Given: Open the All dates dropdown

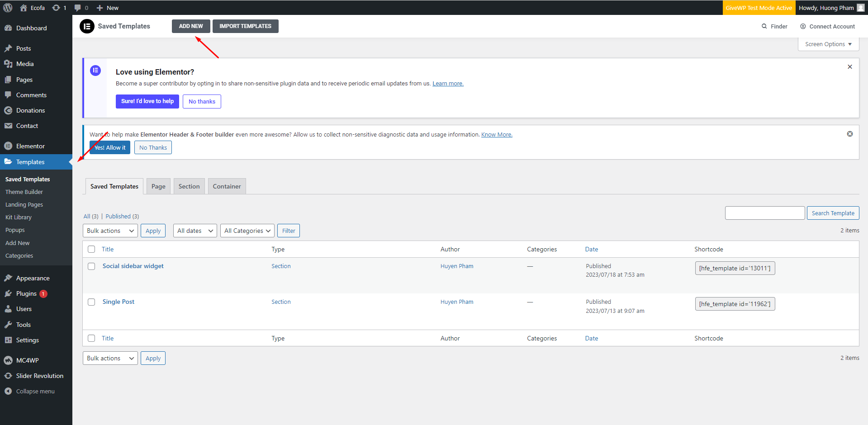Looking at the screenshot, I should pyautogui.click(x=195, y=231).
